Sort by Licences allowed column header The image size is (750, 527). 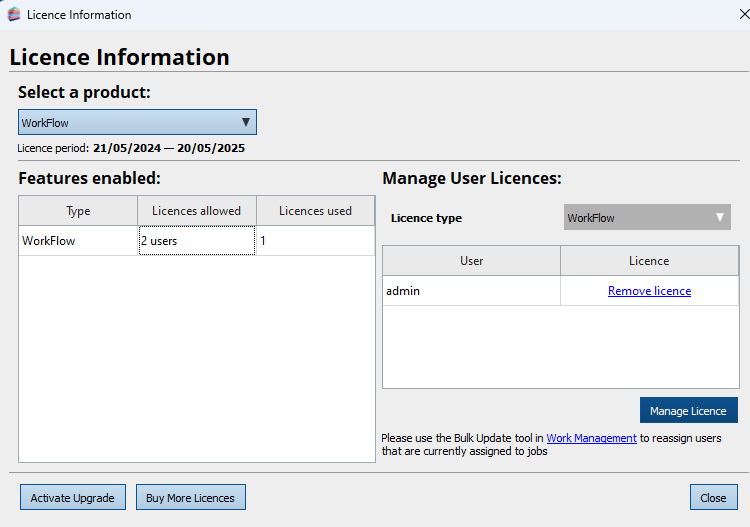coord(196,211)
